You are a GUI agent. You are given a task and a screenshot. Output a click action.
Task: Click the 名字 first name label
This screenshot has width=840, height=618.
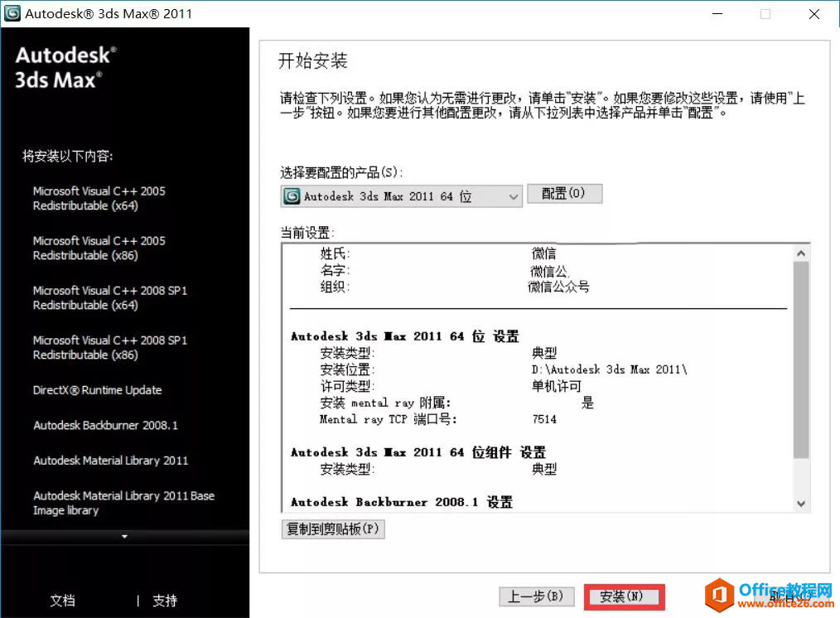335,270
